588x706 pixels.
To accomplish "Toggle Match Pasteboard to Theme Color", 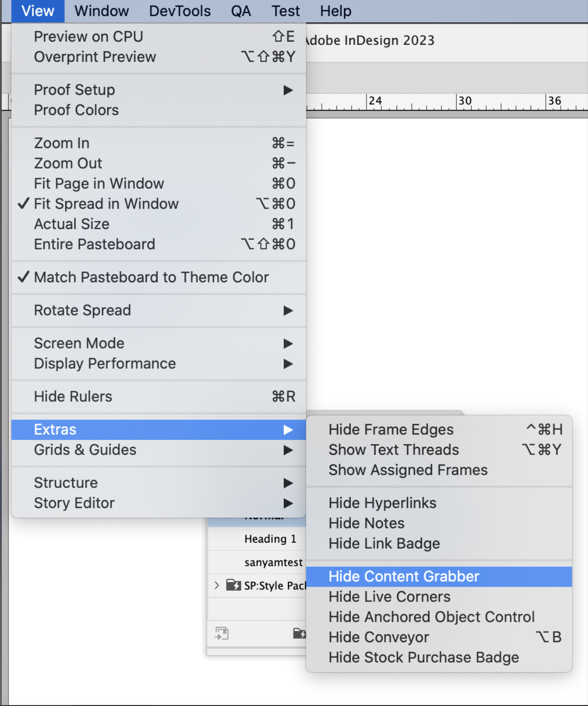I will 151,277.
